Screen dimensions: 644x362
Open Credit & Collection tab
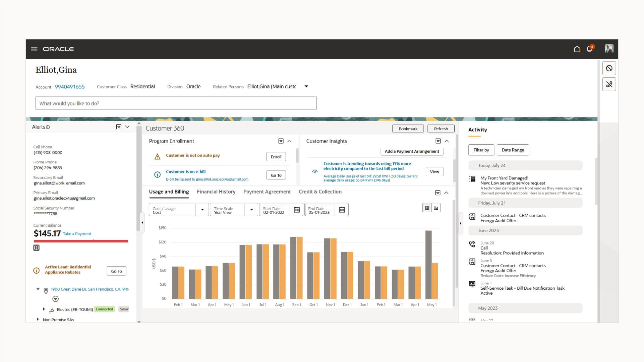(320, 192)
